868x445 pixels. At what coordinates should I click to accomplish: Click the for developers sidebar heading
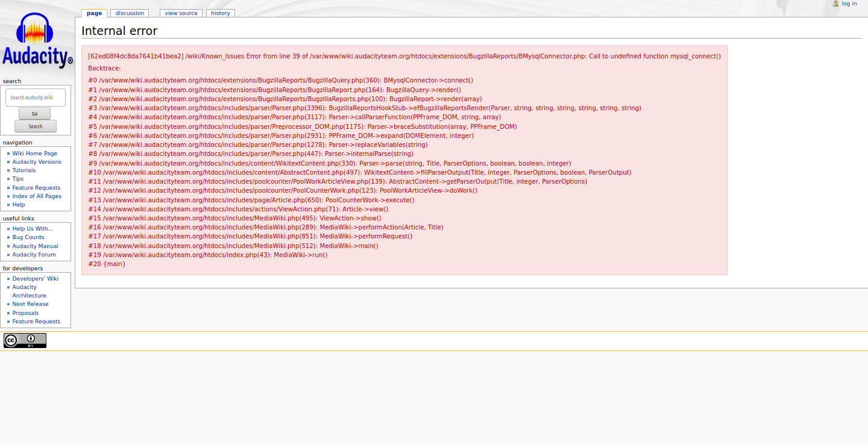click(23, 269)
